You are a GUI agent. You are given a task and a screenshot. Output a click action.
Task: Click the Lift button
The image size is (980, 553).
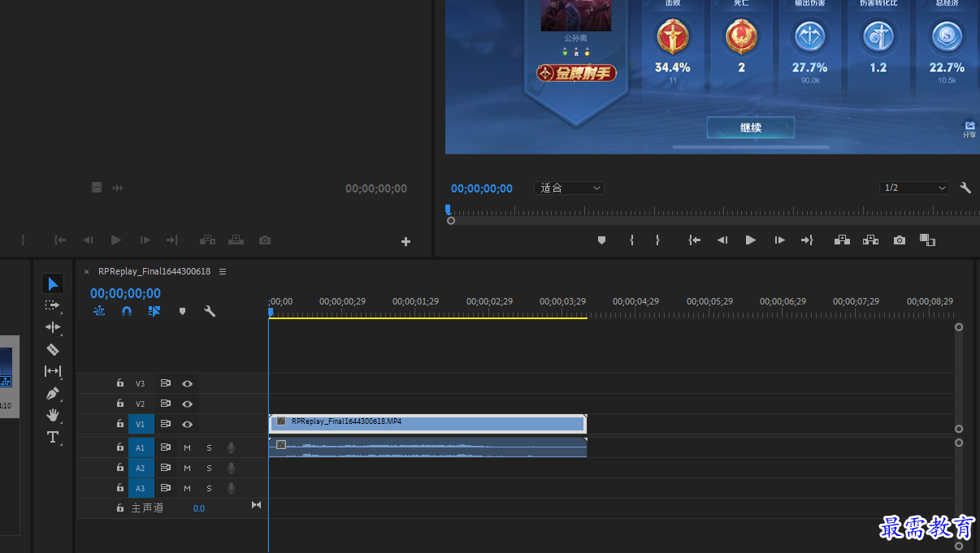click(842, 240)
